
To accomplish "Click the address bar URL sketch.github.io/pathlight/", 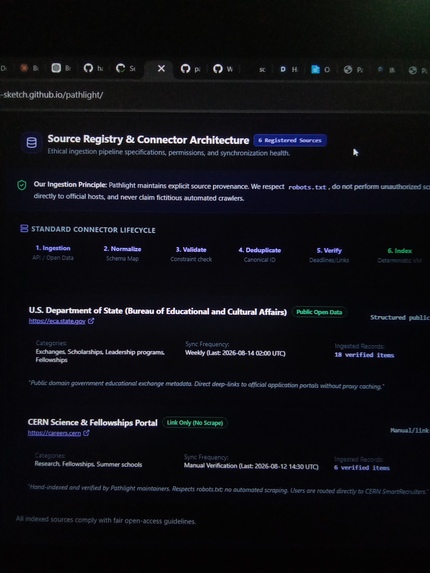I will point(52,95).
